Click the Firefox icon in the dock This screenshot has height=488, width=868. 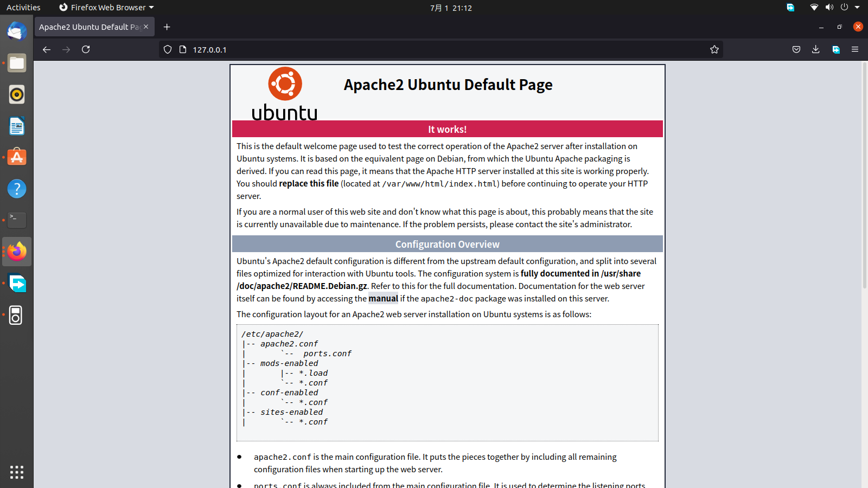tap(17, 252)
